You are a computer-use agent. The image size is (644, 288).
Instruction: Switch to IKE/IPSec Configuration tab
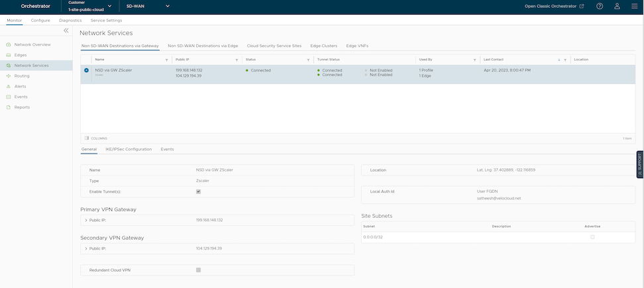pos(129,149)
